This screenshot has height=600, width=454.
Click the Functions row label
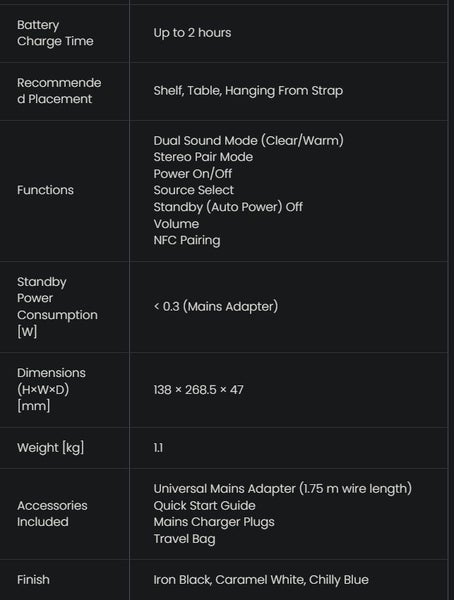45,190
